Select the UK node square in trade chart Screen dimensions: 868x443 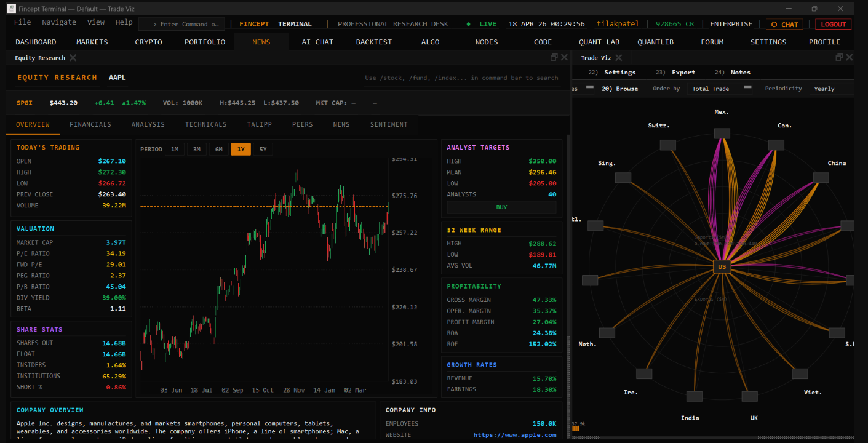749,397
